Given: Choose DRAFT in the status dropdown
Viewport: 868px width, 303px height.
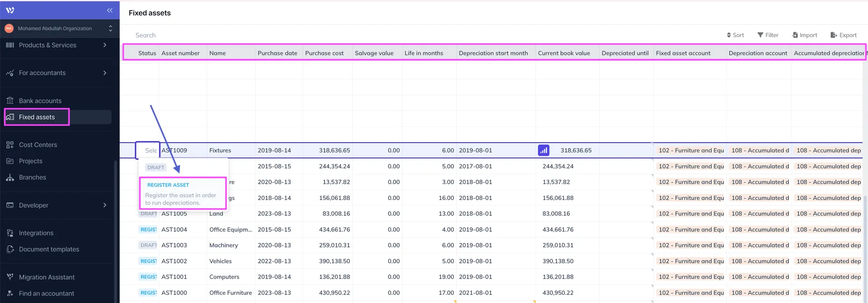Looking at the screenshot, I should point(156,168).
